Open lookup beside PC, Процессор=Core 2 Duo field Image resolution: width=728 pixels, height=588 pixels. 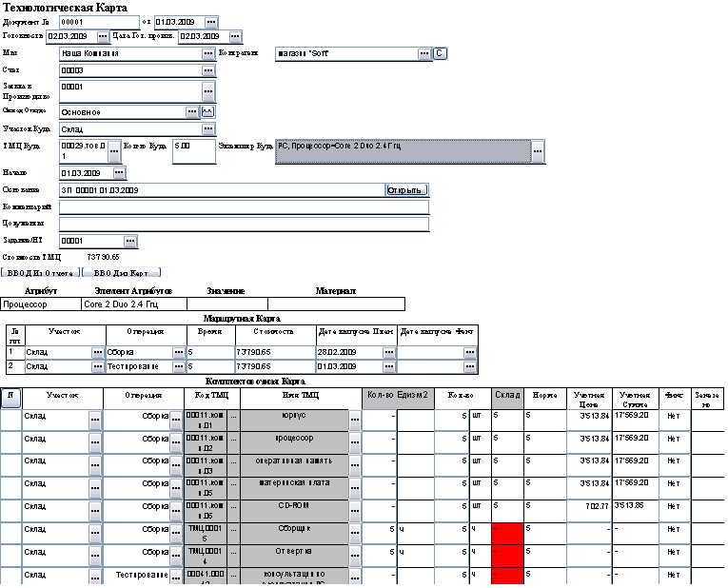tap(537, 151)
